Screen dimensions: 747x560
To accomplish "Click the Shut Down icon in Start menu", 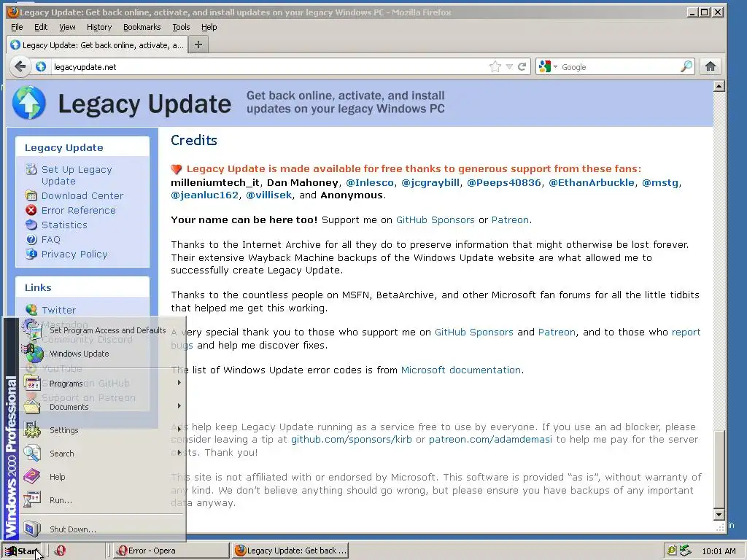I will coord(32,529).
